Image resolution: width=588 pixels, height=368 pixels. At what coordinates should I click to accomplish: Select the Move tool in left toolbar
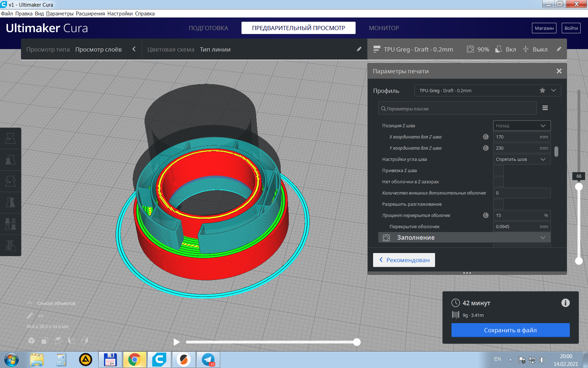tap(10, 138)
